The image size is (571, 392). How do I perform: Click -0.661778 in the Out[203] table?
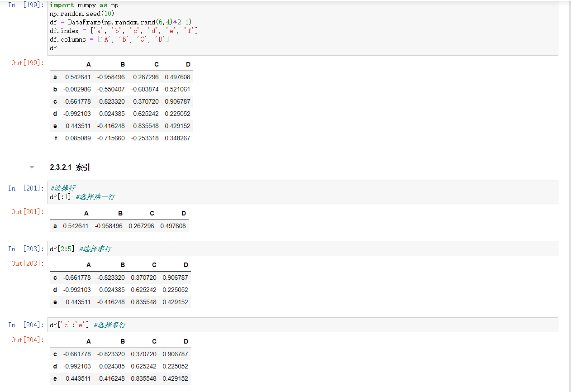(77, 277)
